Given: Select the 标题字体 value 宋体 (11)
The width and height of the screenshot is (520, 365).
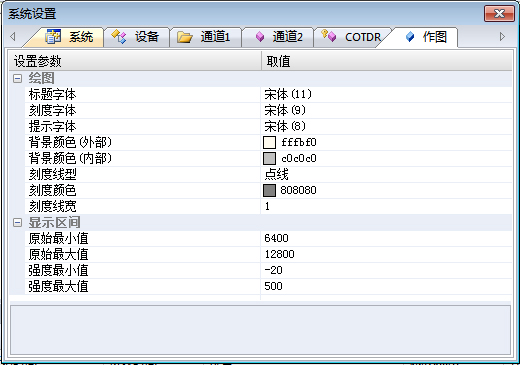Looking at the screenshot, I should coord(288,94).
